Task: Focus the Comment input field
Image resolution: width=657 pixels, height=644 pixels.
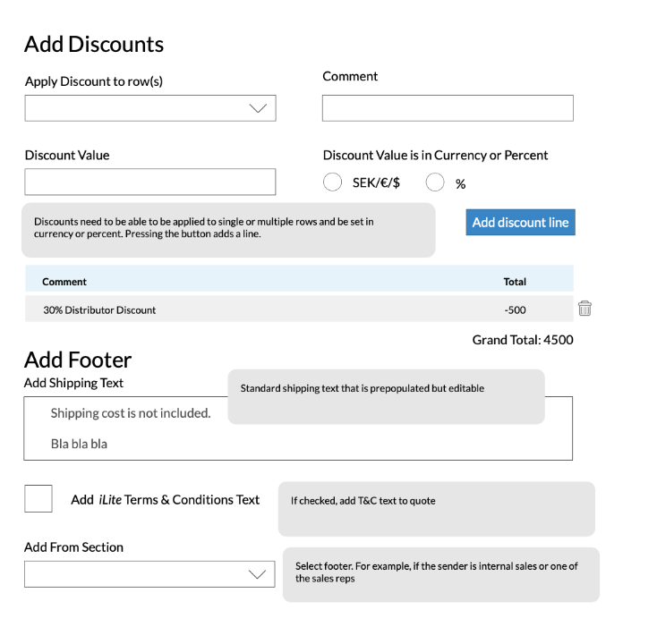Action: click(x=448, y=108)
